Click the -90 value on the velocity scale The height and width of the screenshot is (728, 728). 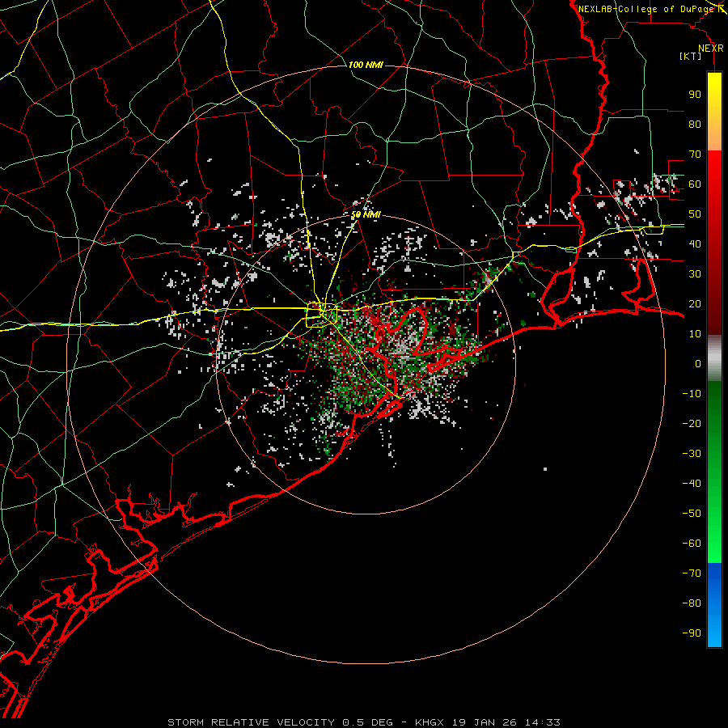point(692,633)
